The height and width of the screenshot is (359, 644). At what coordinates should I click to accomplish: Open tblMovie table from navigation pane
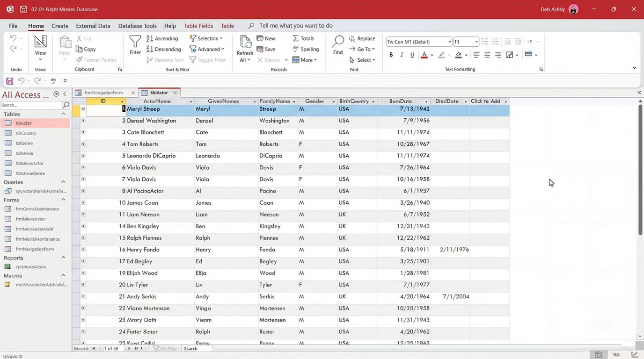click(x=24, y=153)
